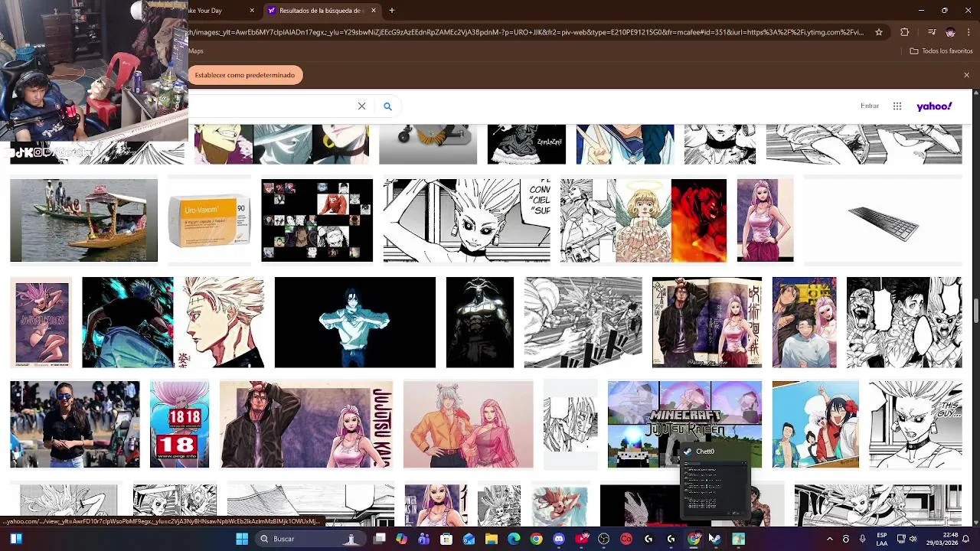Open the media controls icon in toolbar
The image size is (980, 551).
[931, 32]
